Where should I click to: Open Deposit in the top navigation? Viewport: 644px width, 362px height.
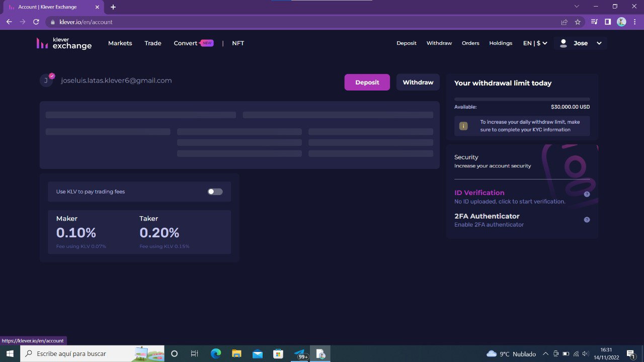pos(407,43)
